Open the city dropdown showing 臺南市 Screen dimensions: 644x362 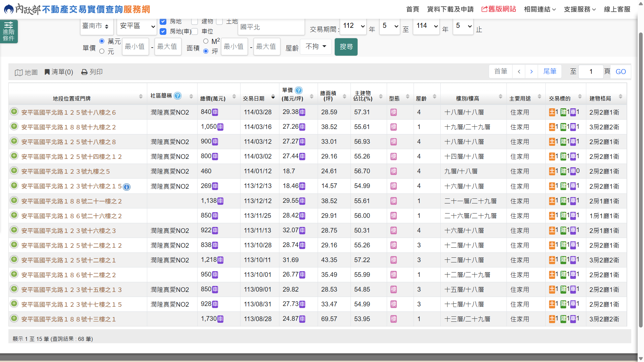[x=97, y=26]
